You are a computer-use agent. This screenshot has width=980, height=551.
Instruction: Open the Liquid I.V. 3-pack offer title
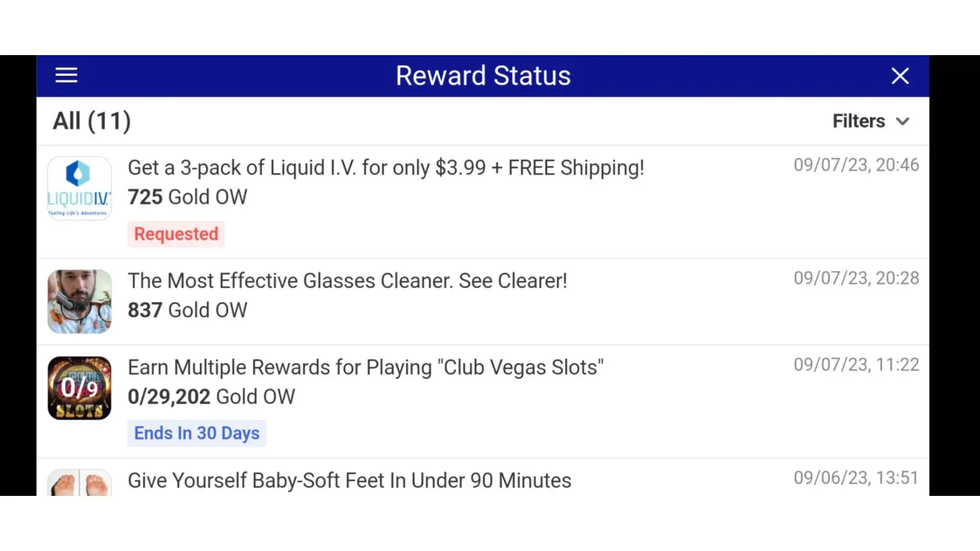pos(386,168)
